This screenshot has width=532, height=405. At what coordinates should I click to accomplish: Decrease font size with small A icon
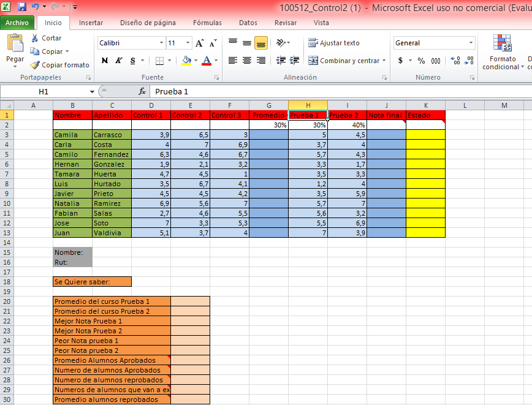213,43
